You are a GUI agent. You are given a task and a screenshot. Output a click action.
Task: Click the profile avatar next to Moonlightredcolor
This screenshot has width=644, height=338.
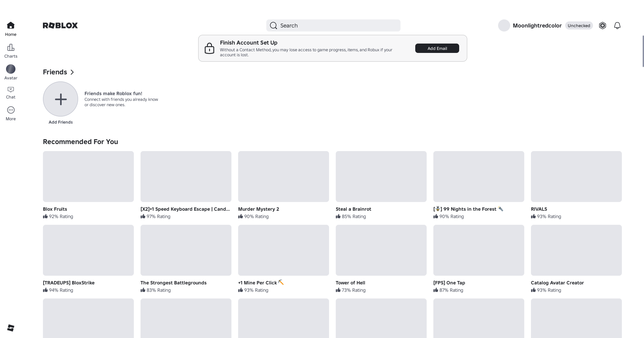(x=504, y=25)
